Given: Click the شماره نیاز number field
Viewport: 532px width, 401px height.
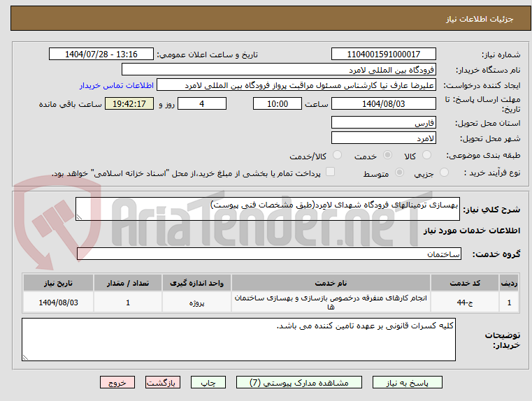Looking at the screenshot, I should (383, 54).
